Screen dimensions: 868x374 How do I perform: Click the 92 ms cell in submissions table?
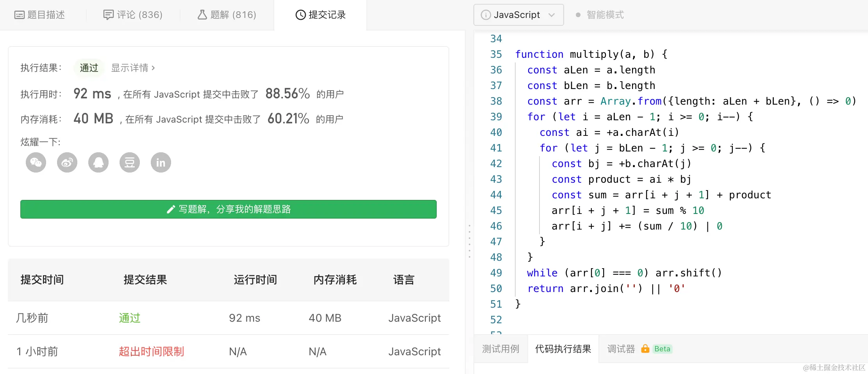245,318
